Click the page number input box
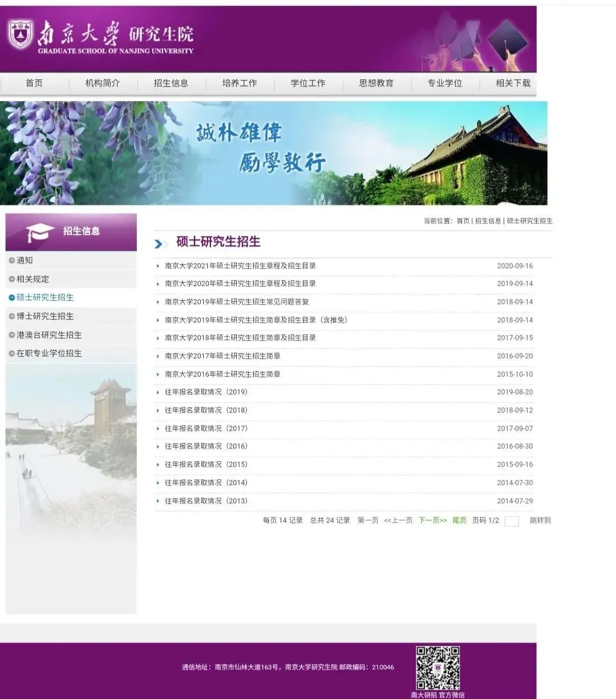Viewport: 616px width, 699px height. click(512, 521)
